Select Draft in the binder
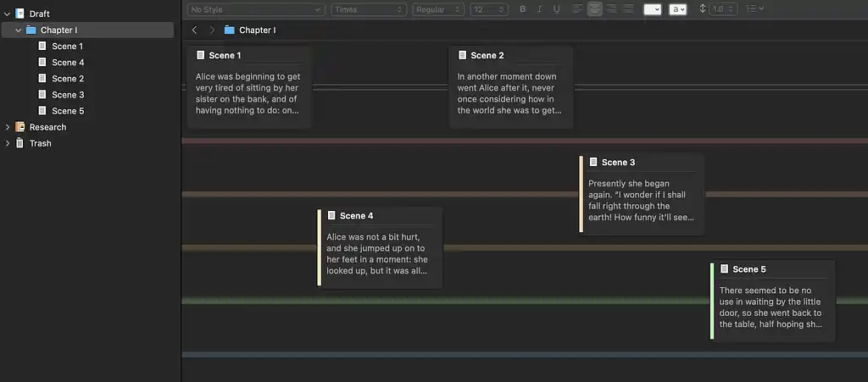 point(39,14)
